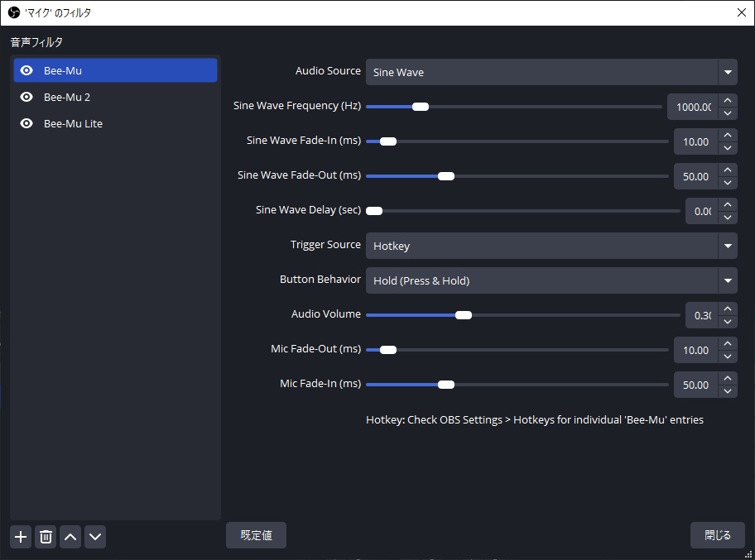The height and width of the screenshot is (560, 755).
Task: Click the resize grip at window corner
Action: (x=748, y=554)
